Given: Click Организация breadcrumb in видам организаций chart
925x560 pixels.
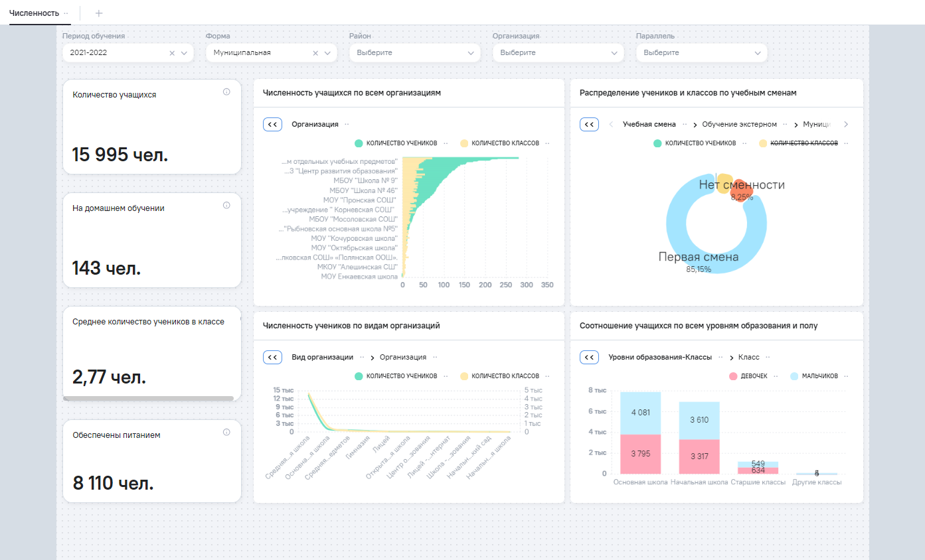Looking at the screenshot, I should (402, 357).
